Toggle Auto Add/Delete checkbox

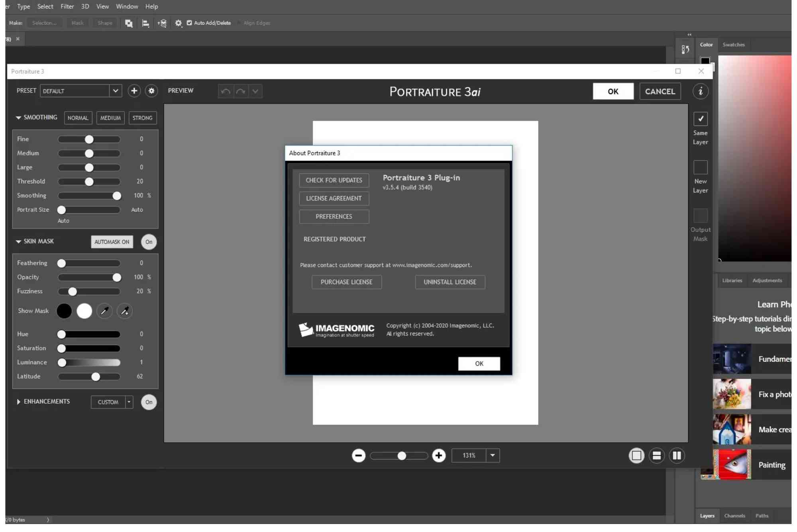[189, 23]
